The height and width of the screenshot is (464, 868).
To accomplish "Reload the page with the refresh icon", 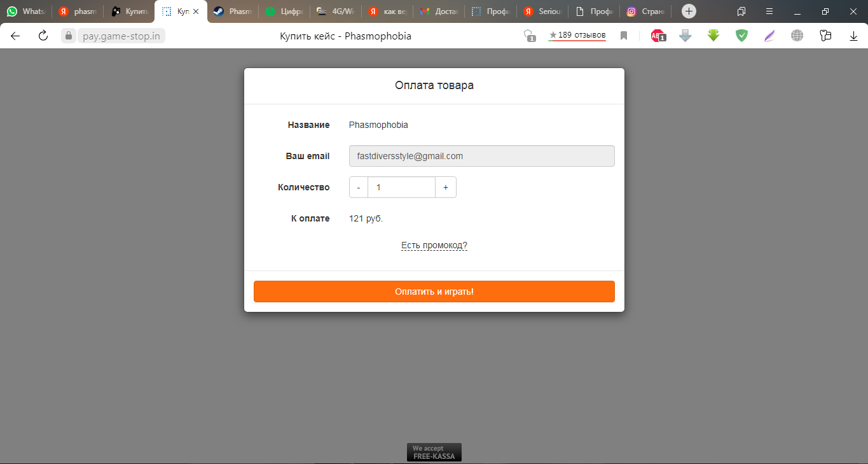I will tap(43, 36).
